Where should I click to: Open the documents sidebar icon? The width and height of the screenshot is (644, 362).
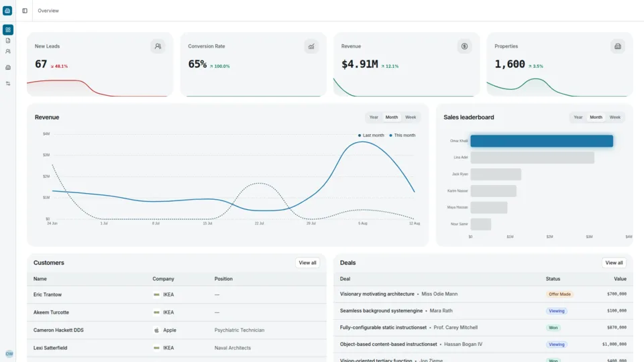(x=8, y=41)
